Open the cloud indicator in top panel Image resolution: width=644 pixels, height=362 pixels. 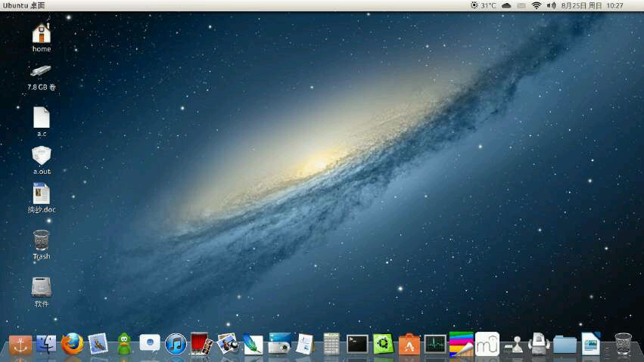click(506, 5)
